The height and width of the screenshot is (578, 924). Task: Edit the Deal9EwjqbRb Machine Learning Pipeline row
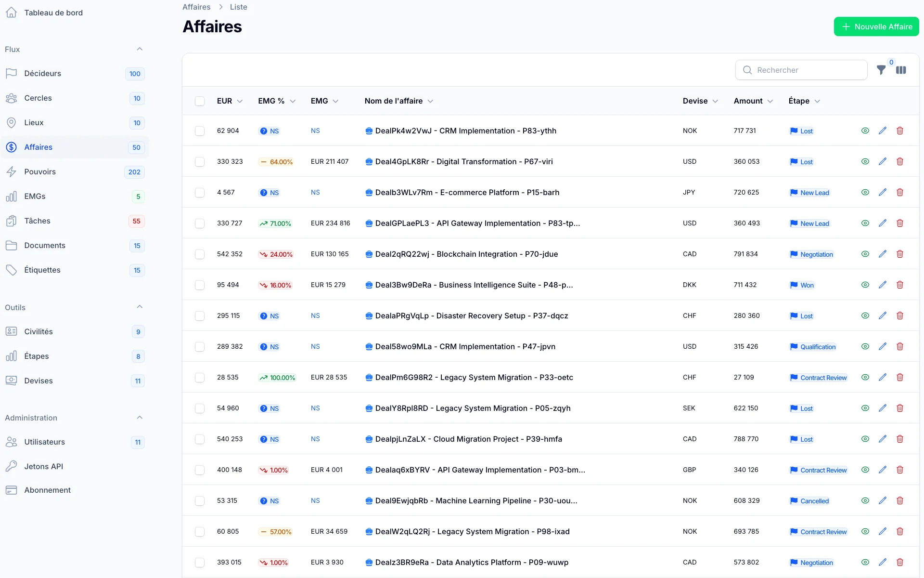pos(882,500)
